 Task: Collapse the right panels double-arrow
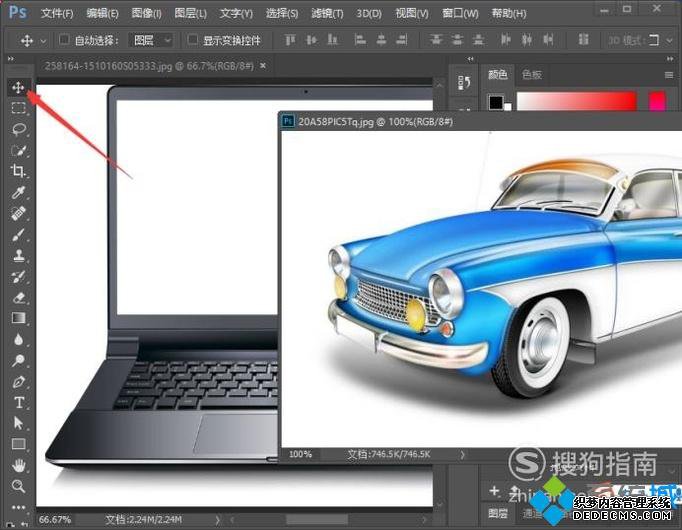pyautogui.click(x=670, y=58)
